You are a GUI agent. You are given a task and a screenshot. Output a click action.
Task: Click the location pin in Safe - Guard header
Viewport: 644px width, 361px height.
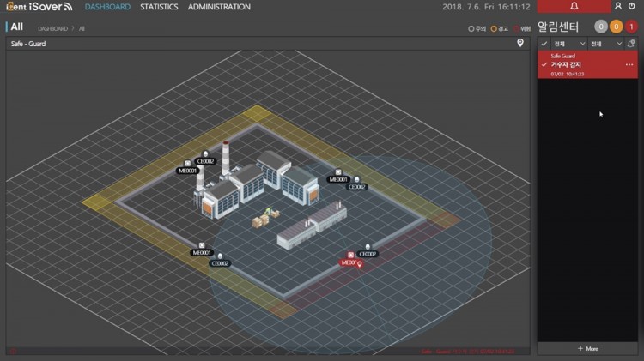(x=520, y=43)
